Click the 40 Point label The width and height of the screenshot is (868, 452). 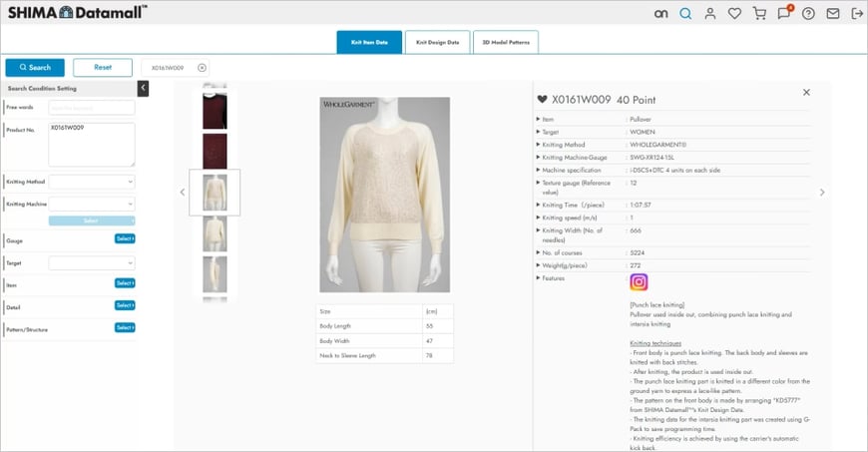[637, 100]
